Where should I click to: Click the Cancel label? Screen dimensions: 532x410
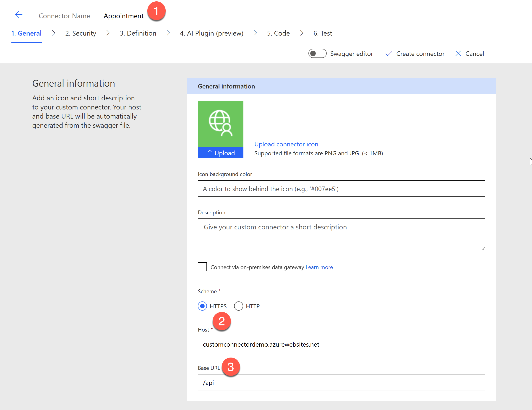(475, 54)
